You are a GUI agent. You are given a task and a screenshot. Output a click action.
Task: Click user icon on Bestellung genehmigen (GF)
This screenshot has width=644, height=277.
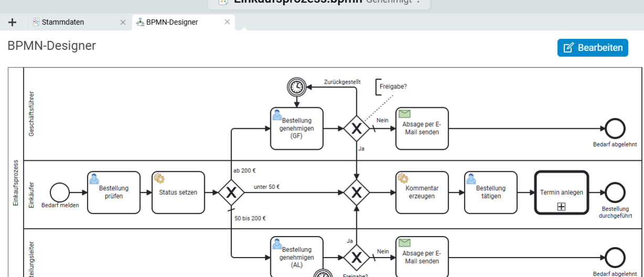pyautogui.click(x=277, y=115)
